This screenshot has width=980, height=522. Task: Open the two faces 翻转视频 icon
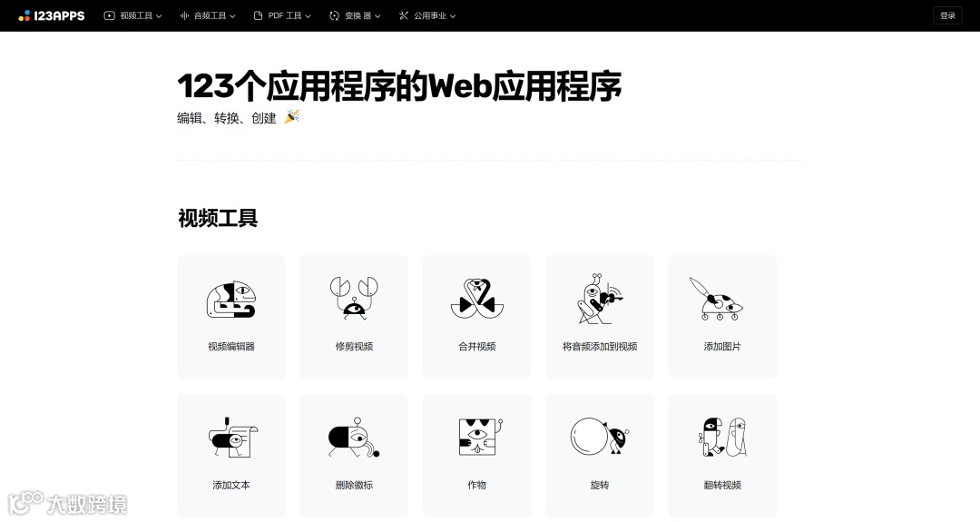click(x=722, y=437)
